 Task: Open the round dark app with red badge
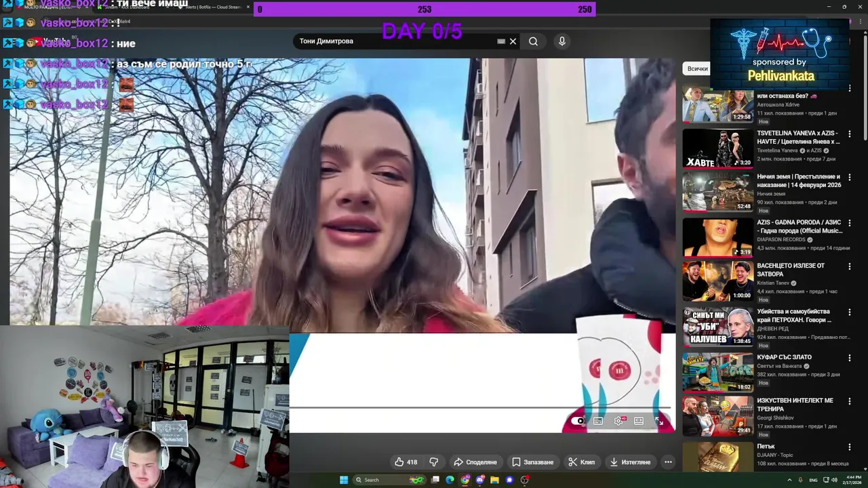(x=525, y=480)
